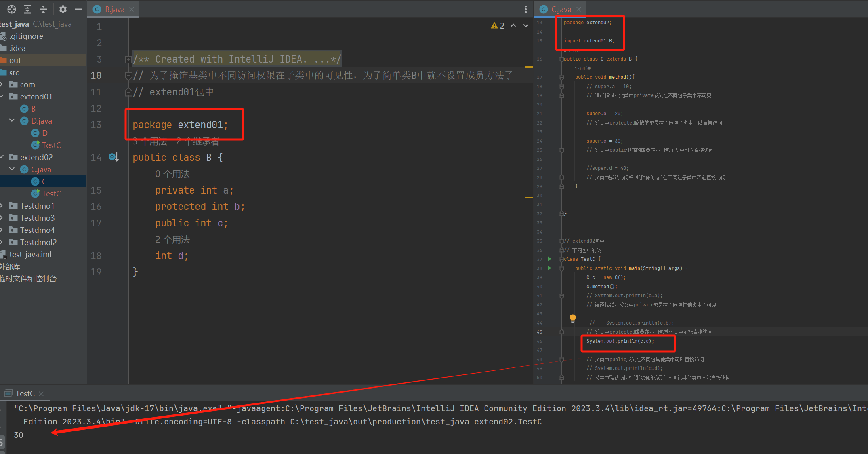Select the TestC run console tab
This screenshot has width=868, height=454.
pos(25,393)
